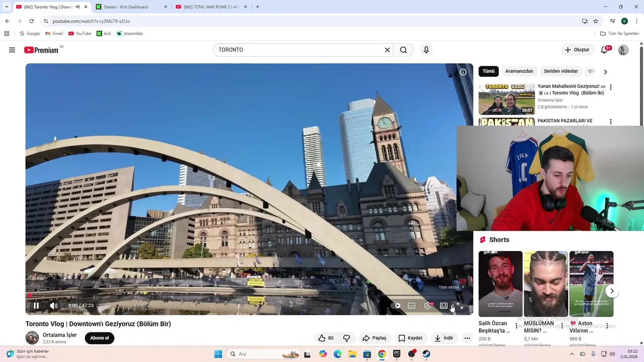Open options for PAKİSTAN PAZARLARI video
Image resolution: width=644 pixels, height=362 pixels.
point(611,122)
